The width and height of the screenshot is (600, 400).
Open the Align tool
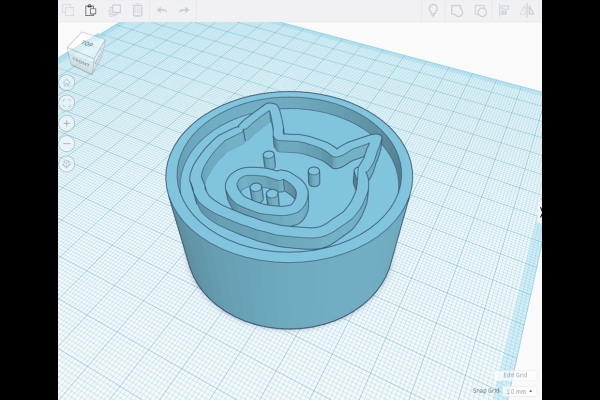click(504, 10)
